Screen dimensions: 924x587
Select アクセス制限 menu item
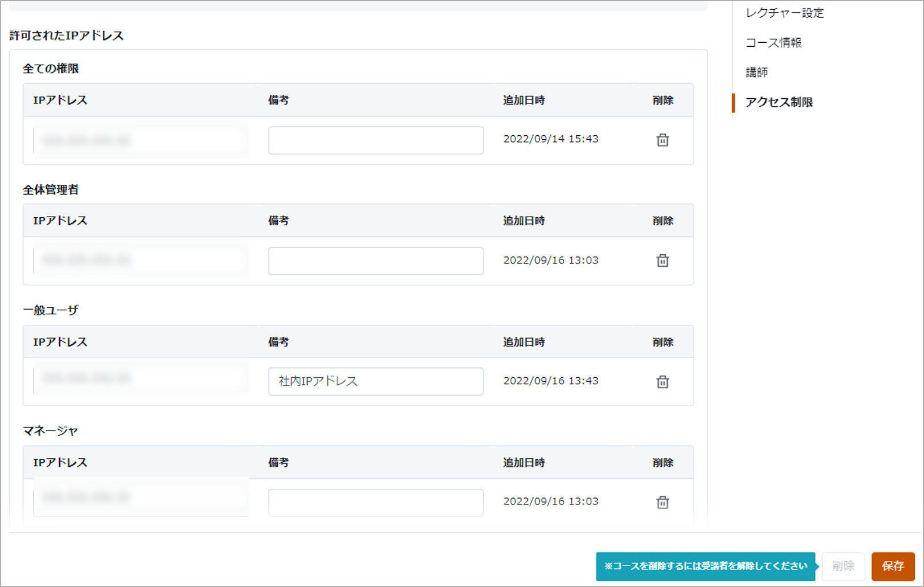(x=779, y=102)
